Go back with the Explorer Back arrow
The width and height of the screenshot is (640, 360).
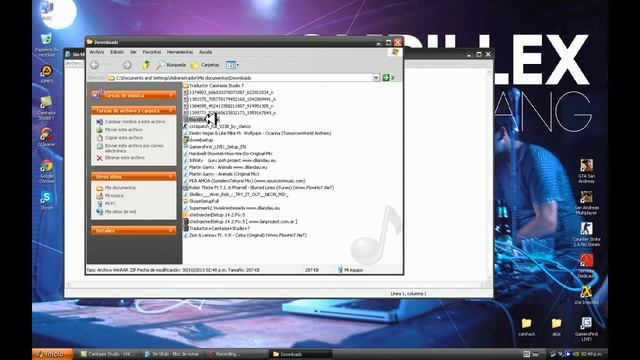95,65
